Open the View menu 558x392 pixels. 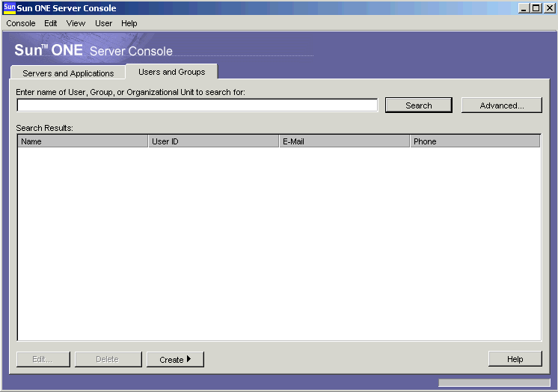[x=76, y=23]
